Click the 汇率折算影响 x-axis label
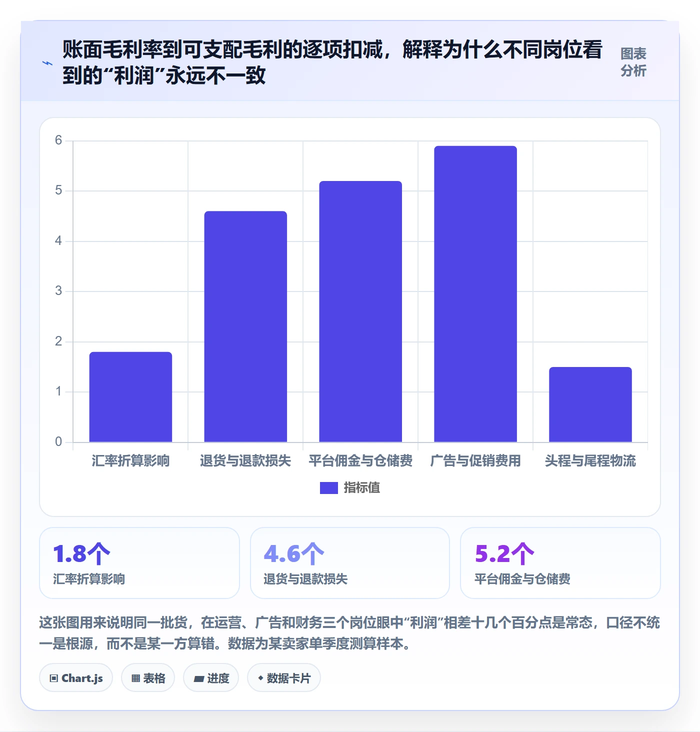The image size is (700, 732). [x=130, y=460]
